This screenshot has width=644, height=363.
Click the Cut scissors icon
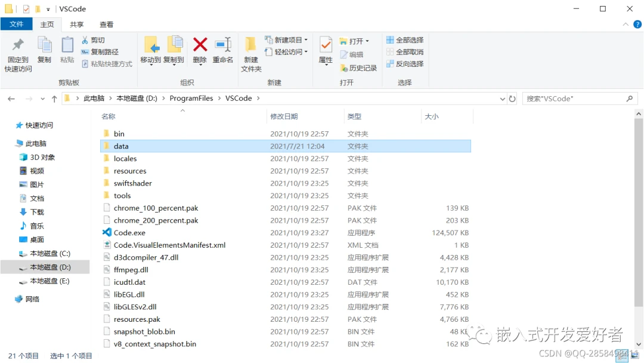tap(85, 40)
